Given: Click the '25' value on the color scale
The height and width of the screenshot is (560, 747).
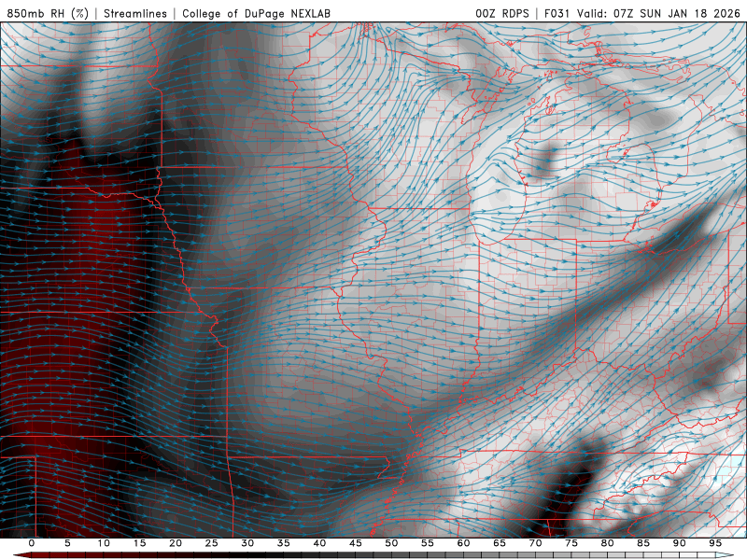Looking at the screenshot, I should (212, 543).
